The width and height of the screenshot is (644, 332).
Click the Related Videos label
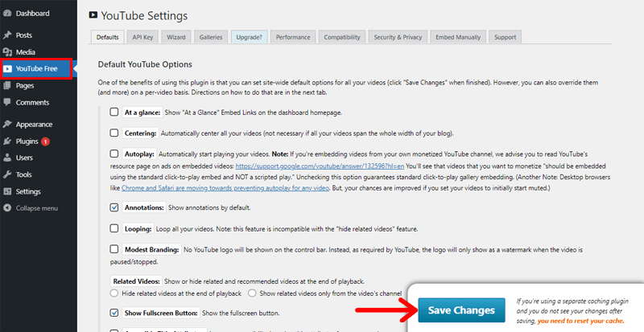[136, 281]
